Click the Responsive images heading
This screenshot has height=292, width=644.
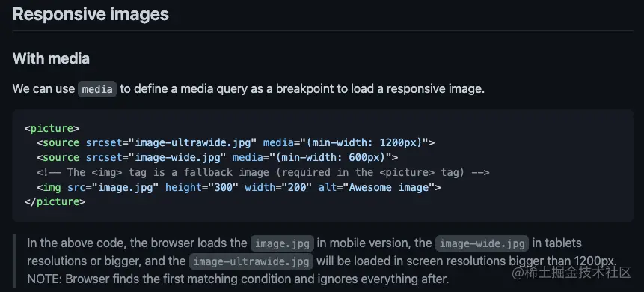pyautogui.click(x=91, y=14)
